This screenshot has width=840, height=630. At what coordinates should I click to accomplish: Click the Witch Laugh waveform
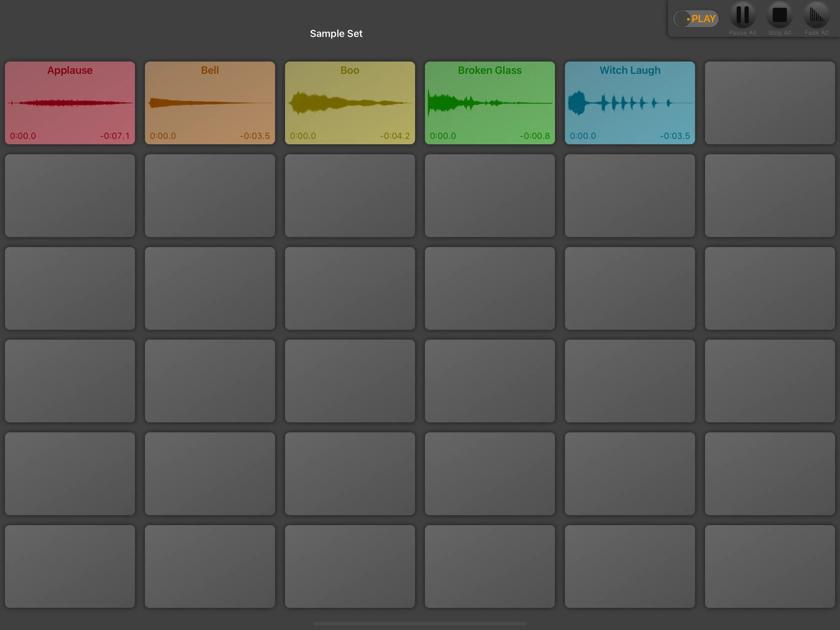click(630, 103)
